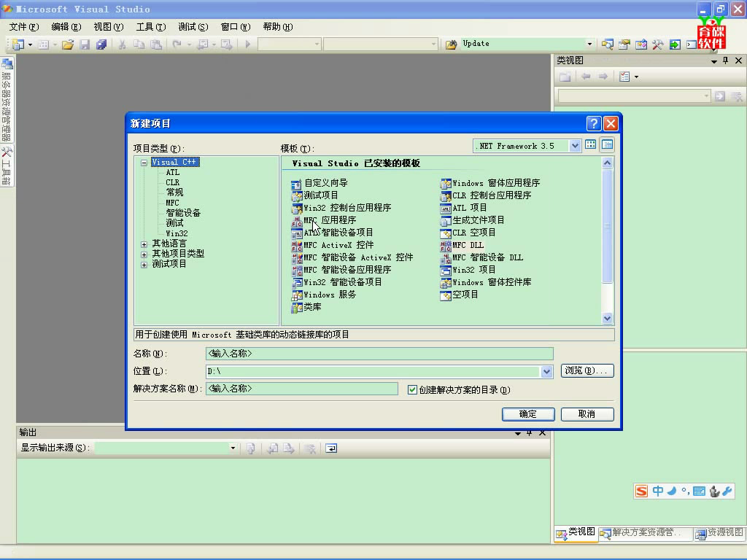The width and height of the screenshot is (747, 560).
Task: Click the Open File toolbar icon
Action: tap(68, 44)
